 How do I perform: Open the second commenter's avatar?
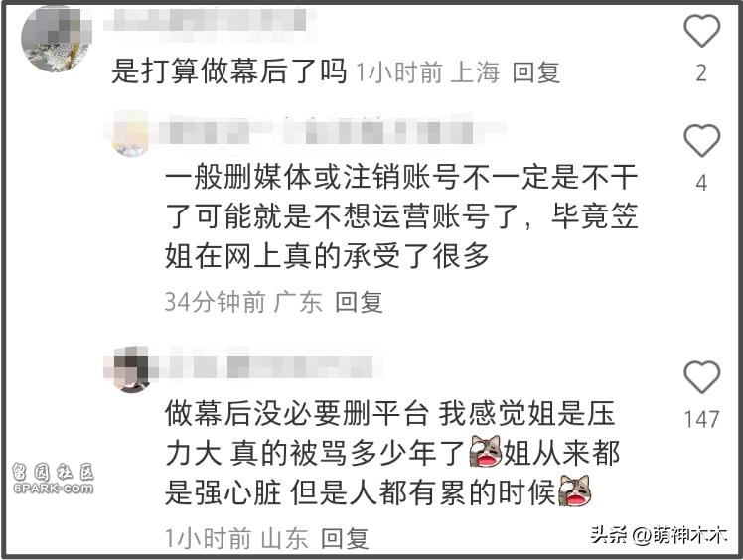pyautogui.click(x=131, y=134)
